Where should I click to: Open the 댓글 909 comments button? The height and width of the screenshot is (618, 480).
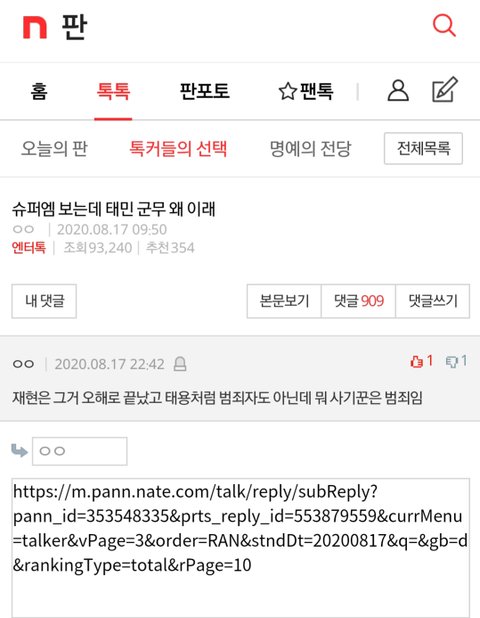click(358, 301)
